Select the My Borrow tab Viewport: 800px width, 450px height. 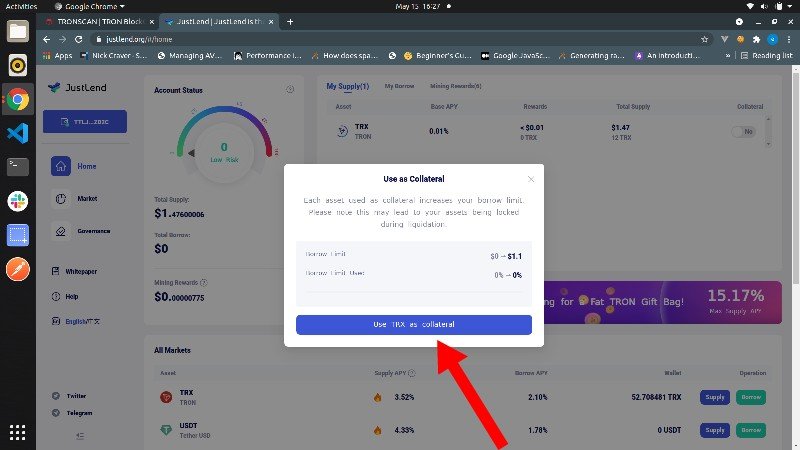[399, 86]
